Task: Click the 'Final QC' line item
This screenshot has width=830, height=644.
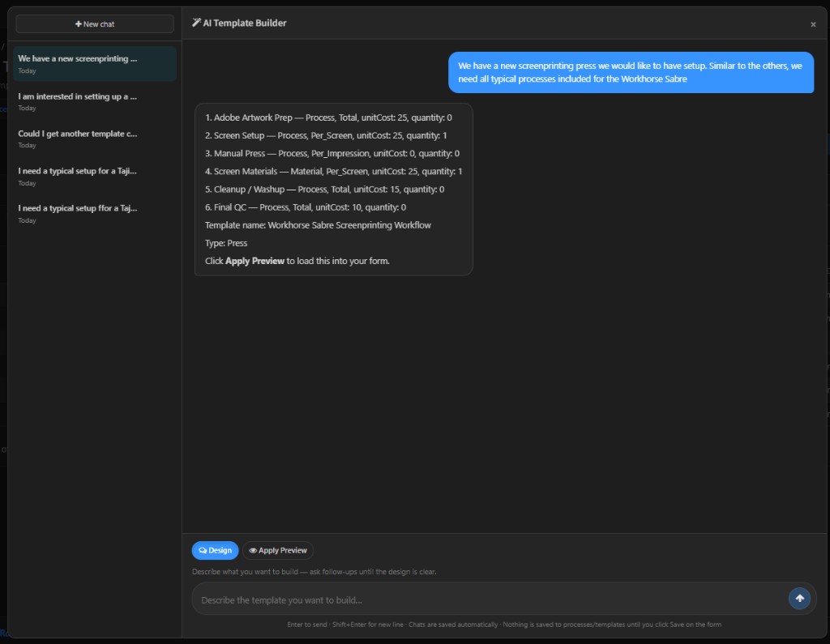Action: click(306, 207)
